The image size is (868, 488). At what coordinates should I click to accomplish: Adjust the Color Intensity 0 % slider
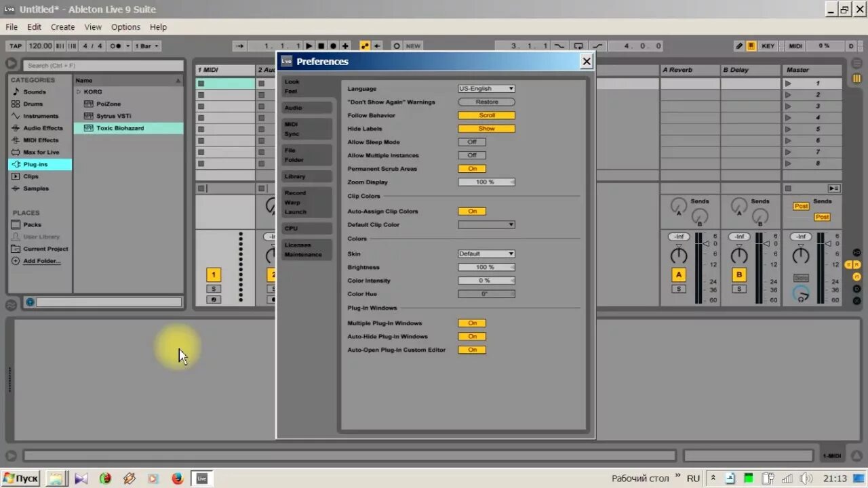click(x=486, y=281)
